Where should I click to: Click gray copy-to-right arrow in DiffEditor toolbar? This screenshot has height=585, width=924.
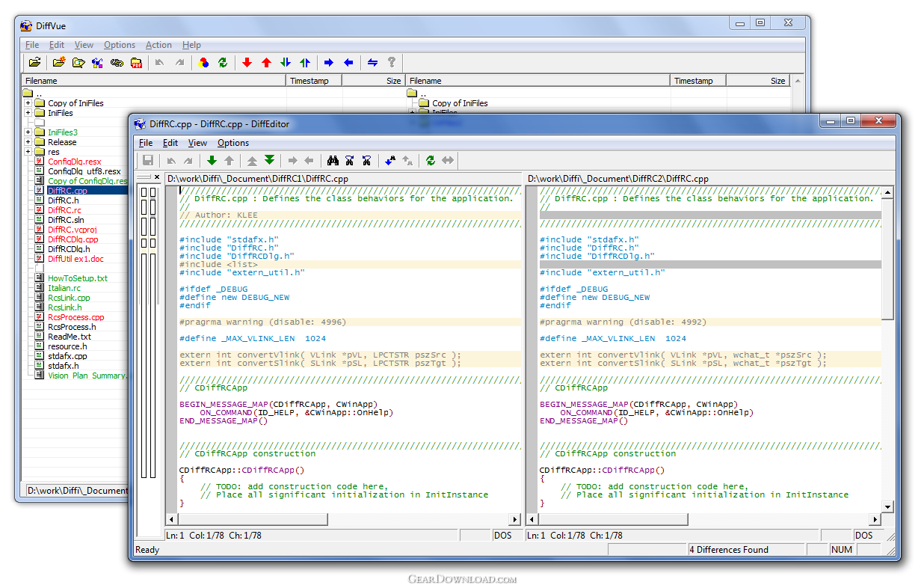click(x=292, y=160)
